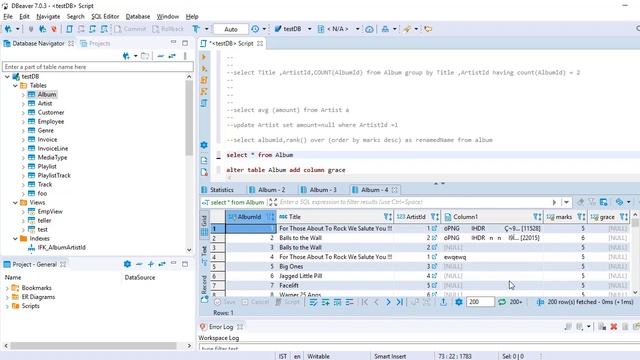Collapse all nodes in Database Navigator toolbar
The image size is (640, 360).
pyautogui.click(x=160, y=56)
